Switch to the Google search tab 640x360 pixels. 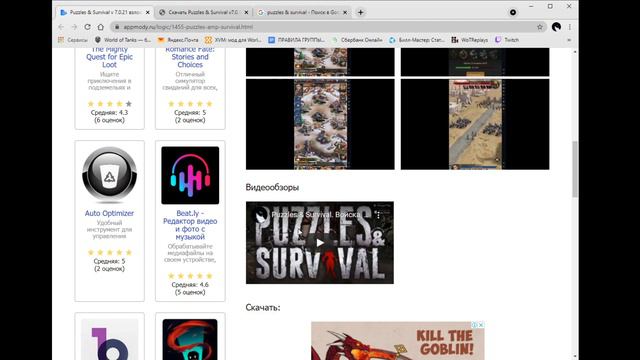(302, 13)
